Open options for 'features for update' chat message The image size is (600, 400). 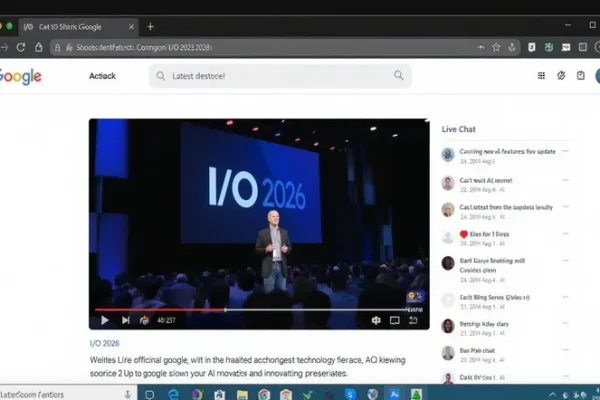(565, 151)
